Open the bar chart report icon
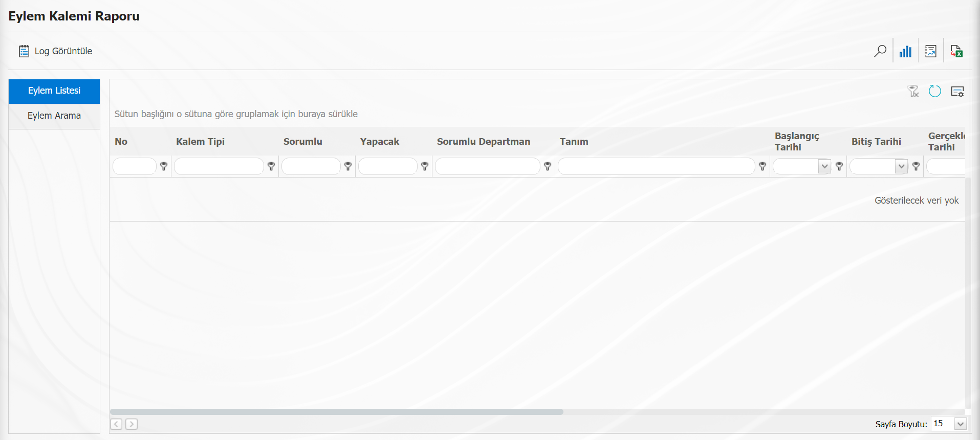This screenshot has height=440, width=980. click(x=905, y=51)
